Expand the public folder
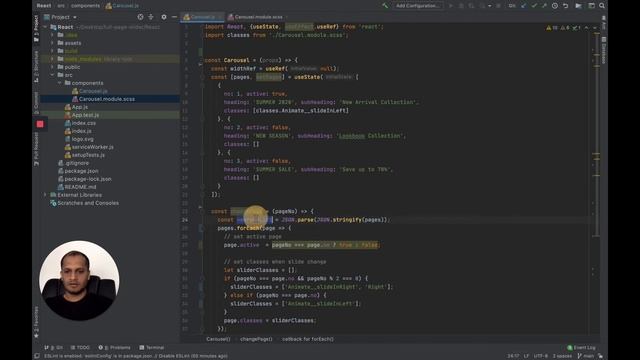 click(52, 67)
